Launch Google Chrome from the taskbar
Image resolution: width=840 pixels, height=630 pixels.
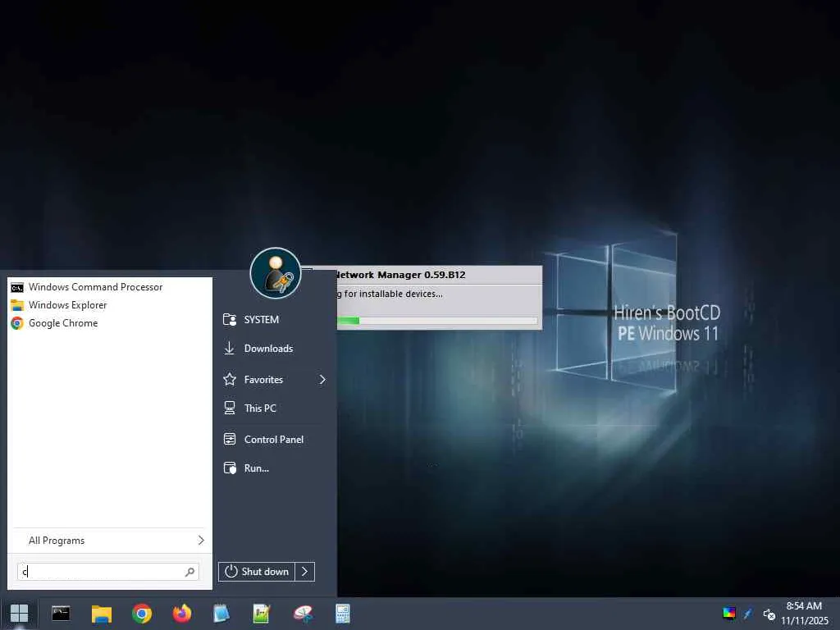[141, 614]
